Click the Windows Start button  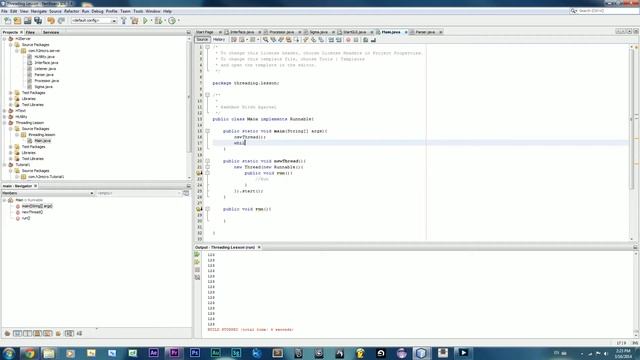pos(9,353)
